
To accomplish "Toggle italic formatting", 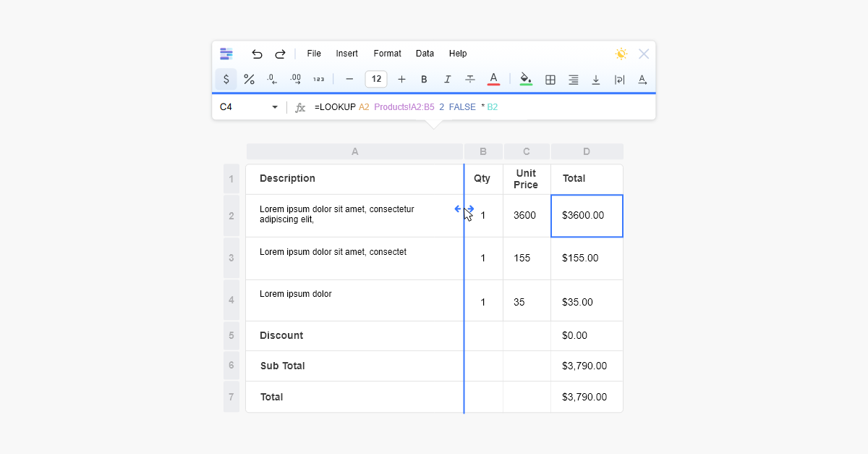I will (448, 80).
